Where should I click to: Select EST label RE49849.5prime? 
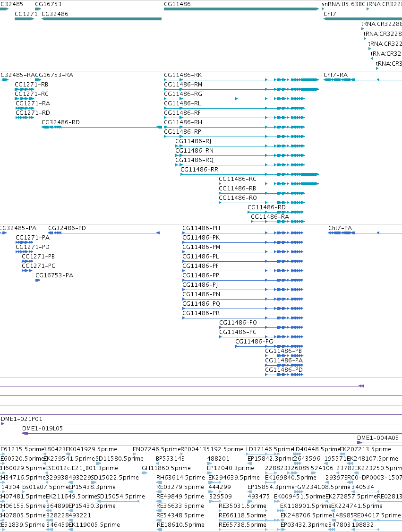pyautogui.click(x=180, y=497)
